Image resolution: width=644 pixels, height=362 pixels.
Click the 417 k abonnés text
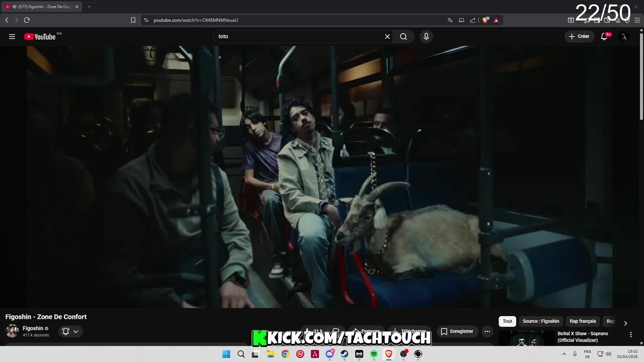pos(36,335)
